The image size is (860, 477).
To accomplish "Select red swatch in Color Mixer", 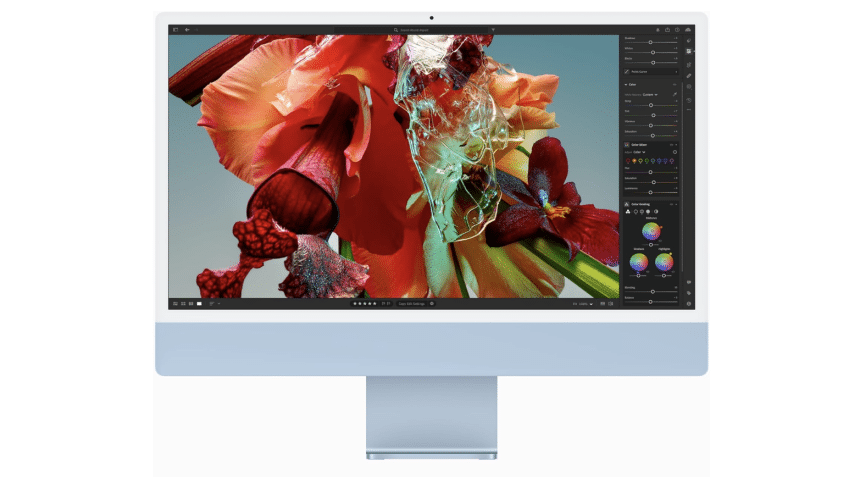I will tap(628, 161).
